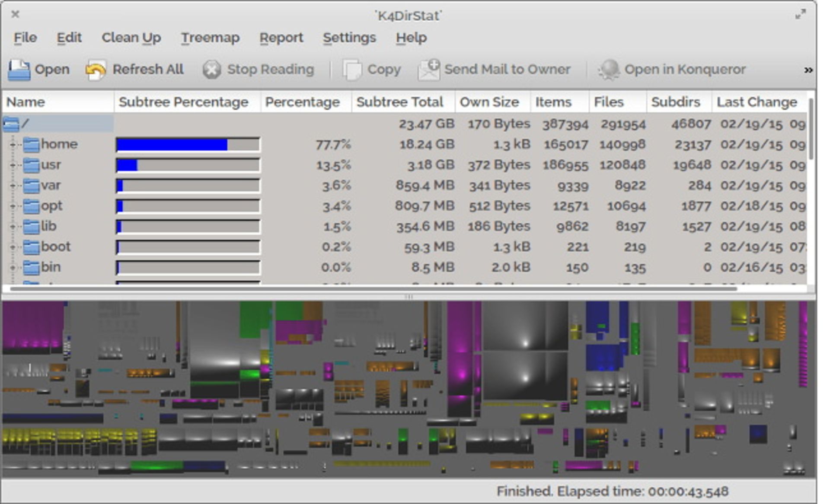This screenshot has height=504, width=830.
Task: Click the 3.18 GB usr subtree total
Action: click(x=431, y=165)
